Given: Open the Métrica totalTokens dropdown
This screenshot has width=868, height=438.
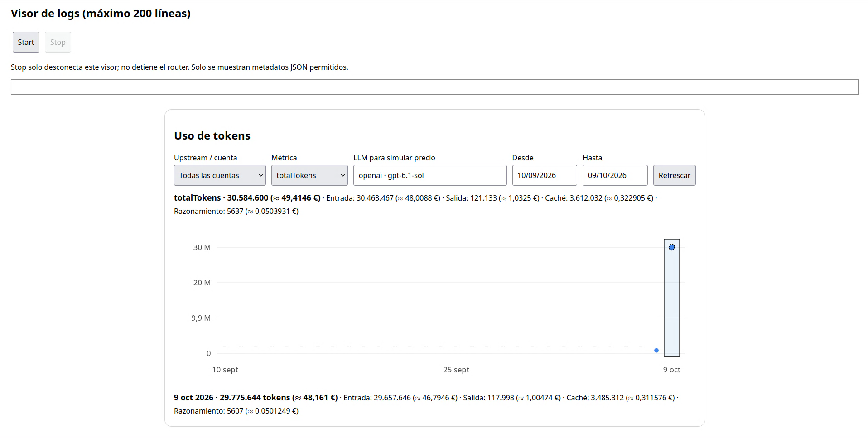Looking at the screenshot, I should (309, 175).
